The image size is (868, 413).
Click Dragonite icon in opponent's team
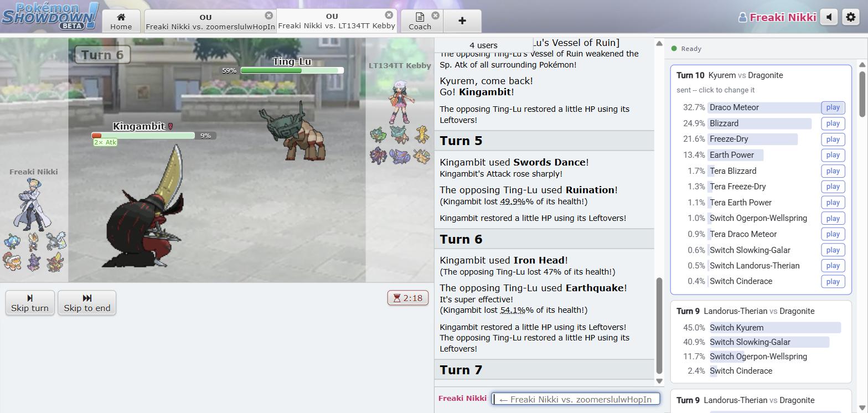point(421,156)
